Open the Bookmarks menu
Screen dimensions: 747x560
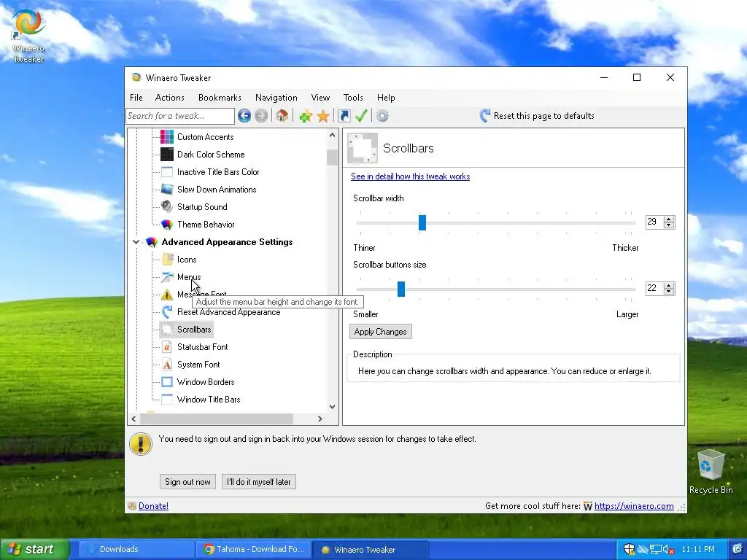[220, 98]
